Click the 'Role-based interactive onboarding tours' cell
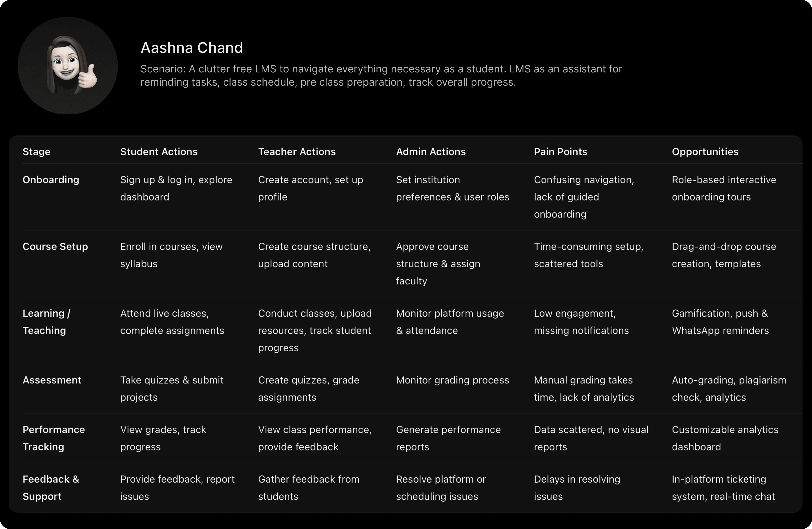 click(724, 188)
